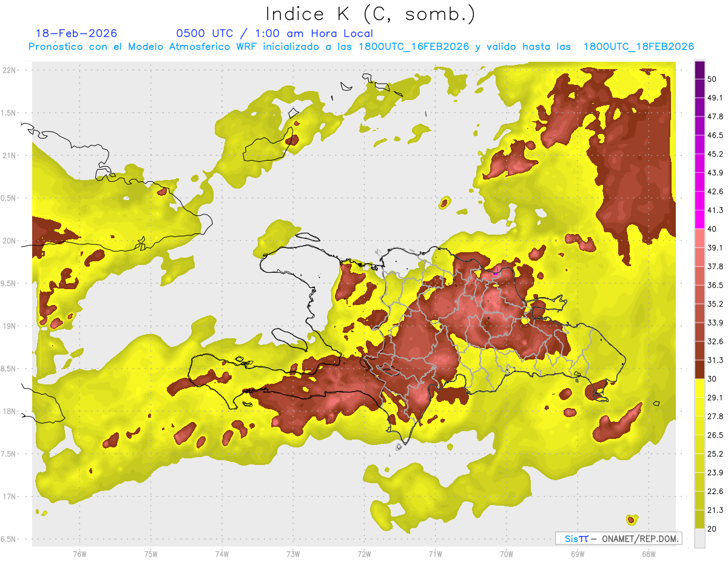The image size is (728, 562).
Task: Click the longitude axis label "69W"
Action: pyautogui.click(x=577, y=554)
